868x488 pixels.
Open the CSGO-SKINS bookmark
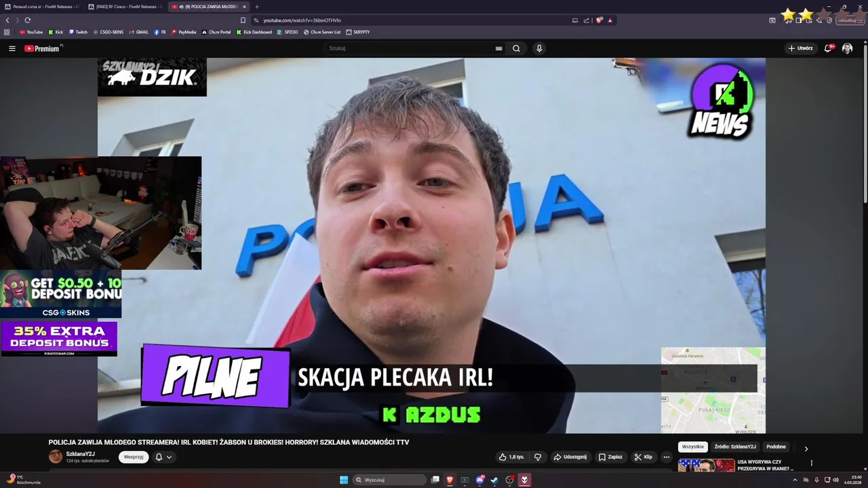pyautogui.click(x=108, y=32)
